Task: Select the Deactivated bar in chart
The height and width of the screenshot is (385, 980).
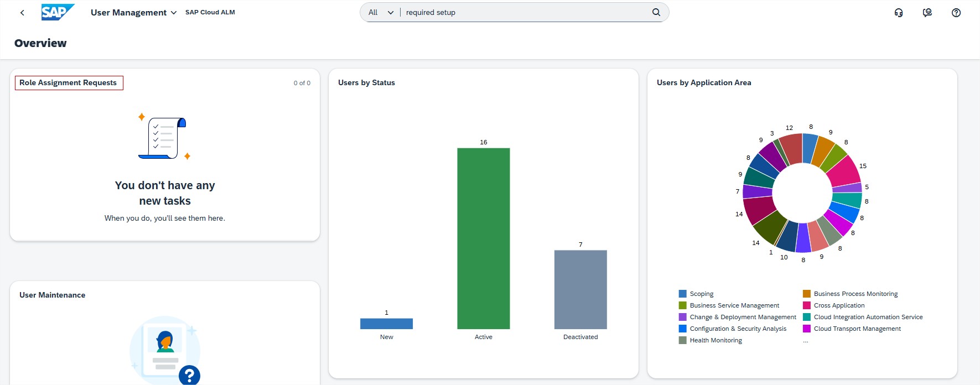Action: (x=580, y=289)
